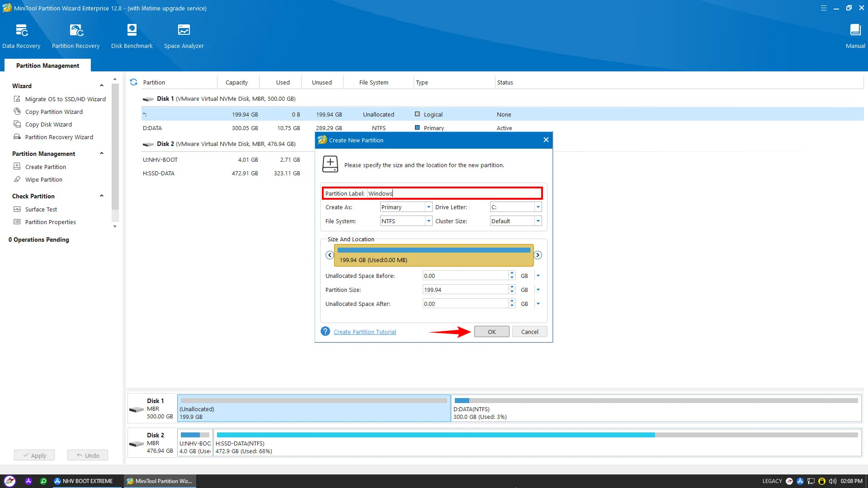868x488 pixels.
Task: Click the right arrow beside the size bar
Action: 538,255
